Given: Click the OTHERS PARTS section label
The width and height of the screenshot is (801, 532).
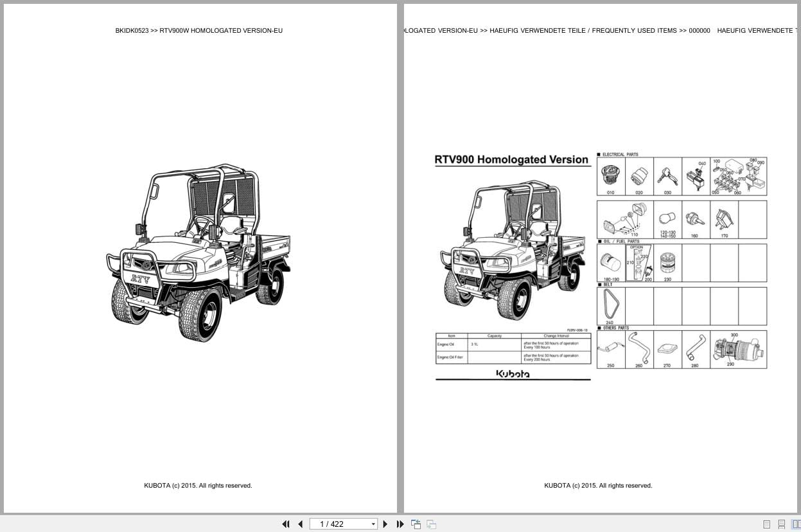Looking at the screenshot, I should [615, 328].
